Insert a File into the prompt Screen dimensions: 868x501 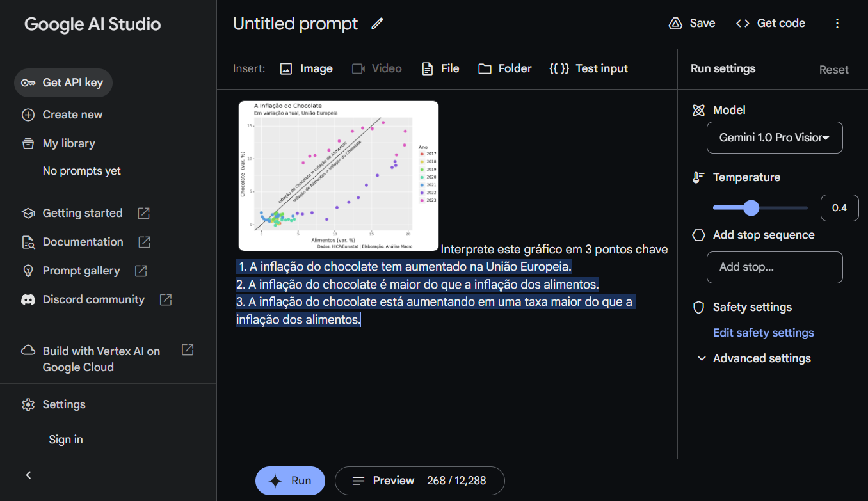click(440, 68)
